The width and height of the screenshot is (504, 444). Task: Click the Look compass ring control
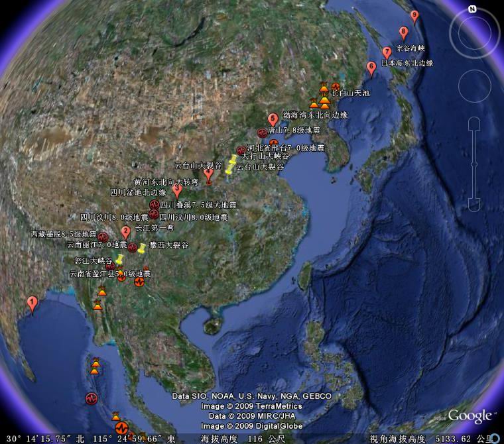[472, 30]
